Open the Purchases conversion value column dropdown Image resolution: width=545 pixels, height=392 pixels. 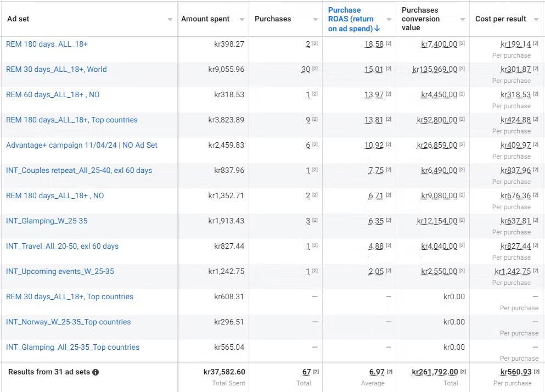pyautogui.click(x=462, y=20)
